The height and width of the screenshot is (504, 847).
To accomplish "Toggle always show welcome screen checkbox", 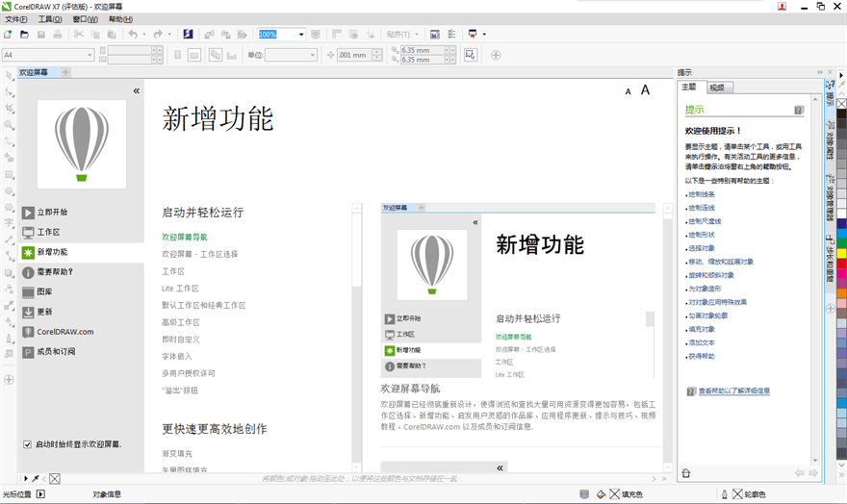I will [27, 444].
